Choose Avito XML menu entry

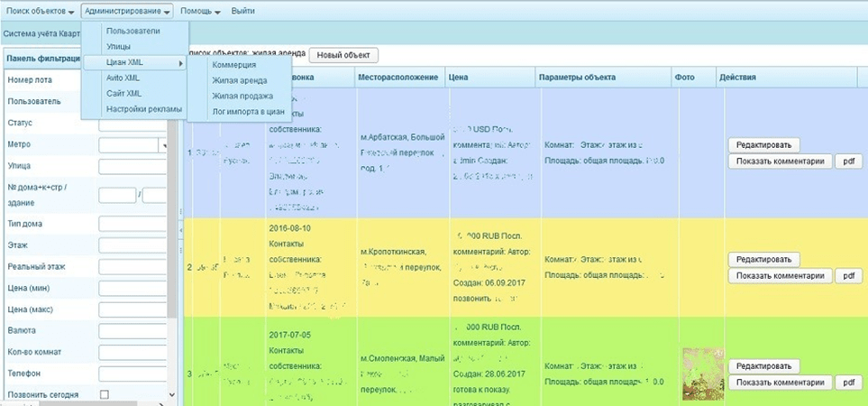[x=123, y=78]
